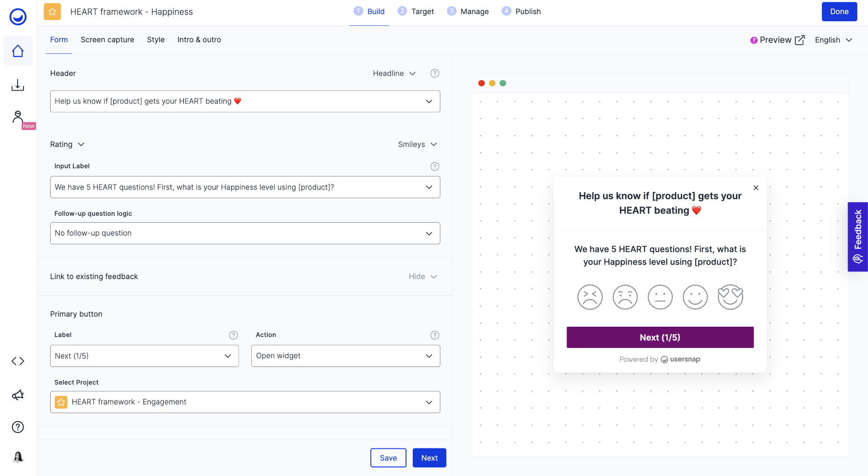Click the Save button
Image resolution: width=868 pixels, height=476 pixels.
tap(388, 457)
